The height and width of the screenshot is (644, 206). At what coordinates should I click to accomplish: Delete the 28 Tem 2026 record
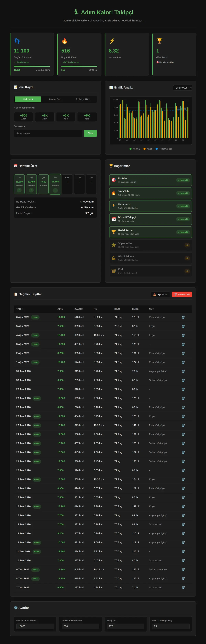pos(183,398)
